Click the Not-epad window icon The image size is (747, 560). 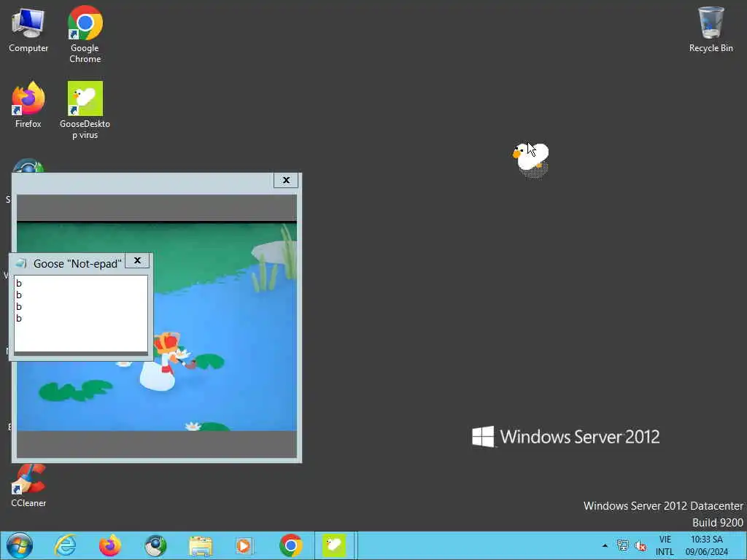20,263
